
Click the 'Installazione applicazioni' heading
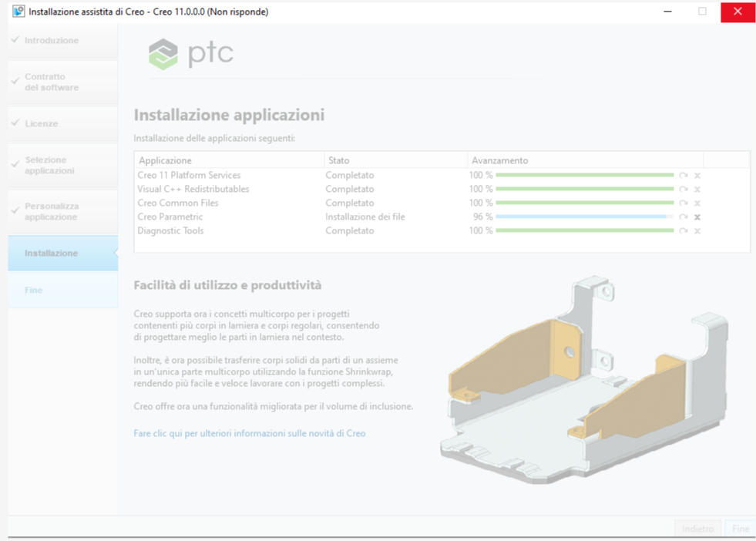click(x=229, y=116)
